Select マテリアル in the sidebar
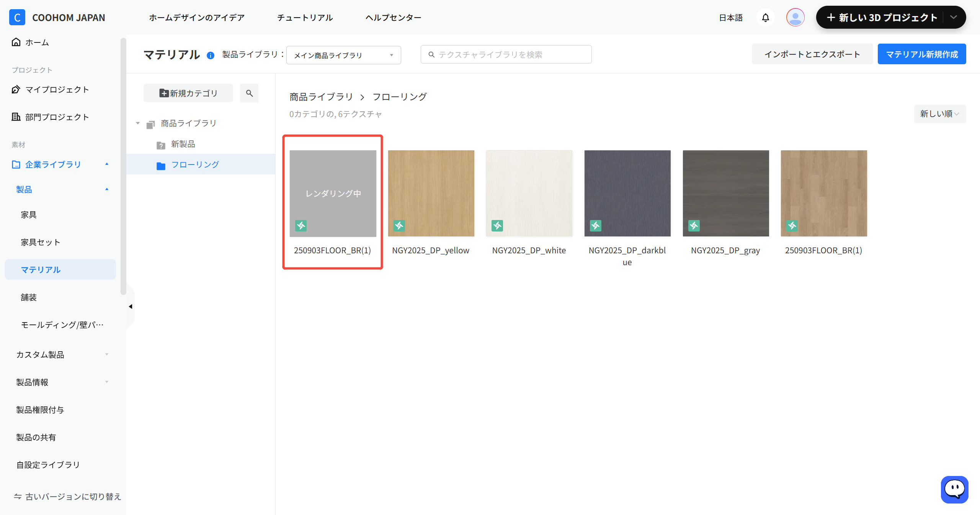 (x=60, y=269)
